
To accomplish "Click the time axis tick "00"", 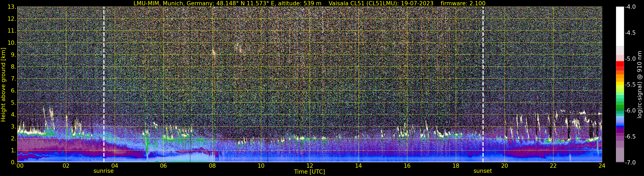I will click(x=20, y=166).
